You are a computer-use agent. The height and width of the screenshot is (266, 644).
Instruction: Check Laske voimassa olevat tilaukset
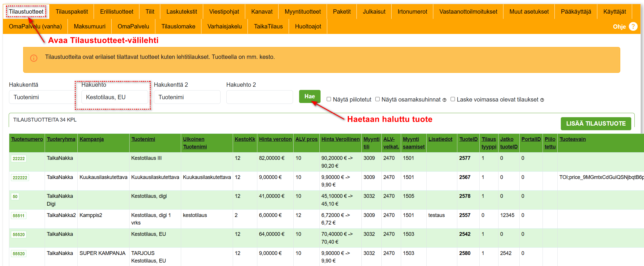pyautogui.click(x=453, y=99)
